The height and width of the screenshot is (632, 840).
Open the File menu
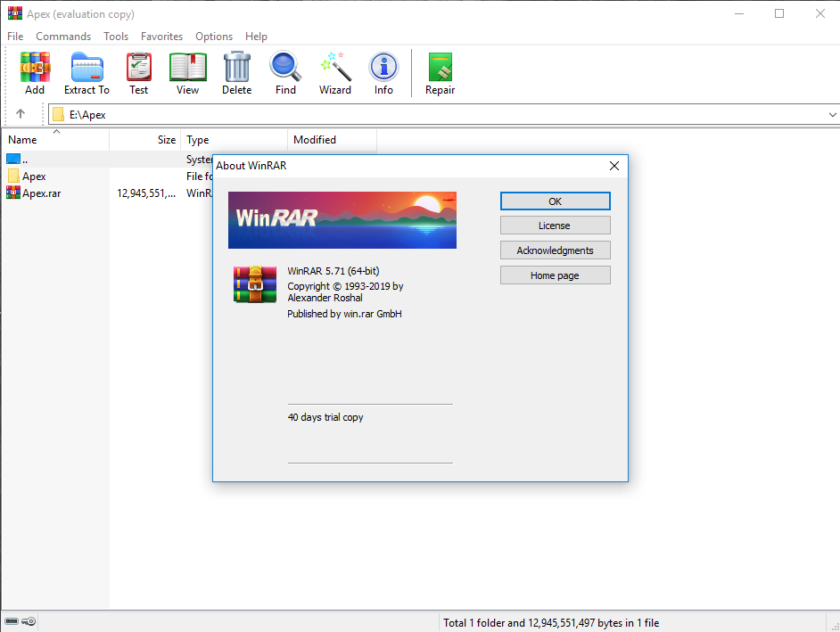15,37
